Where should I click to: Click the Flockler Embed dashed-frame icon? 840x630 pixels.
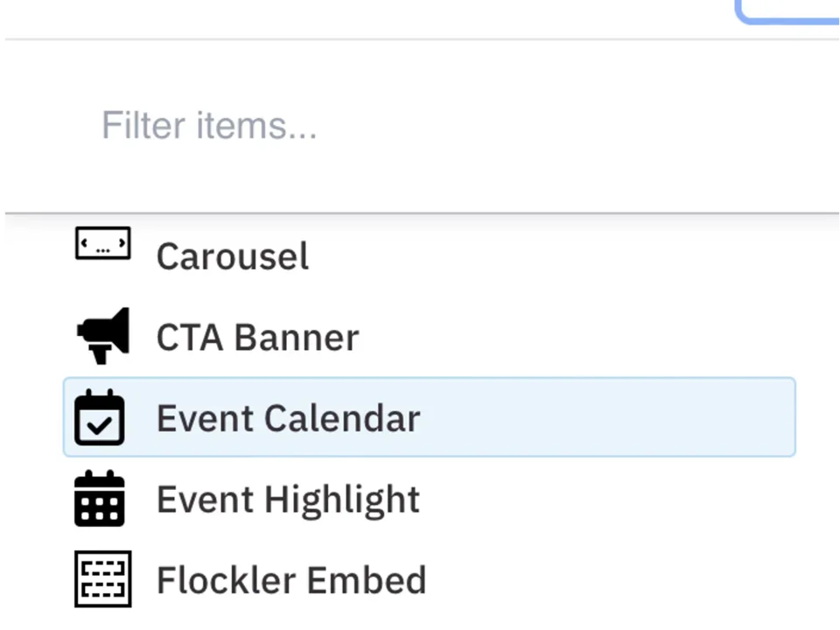[103, 578]
